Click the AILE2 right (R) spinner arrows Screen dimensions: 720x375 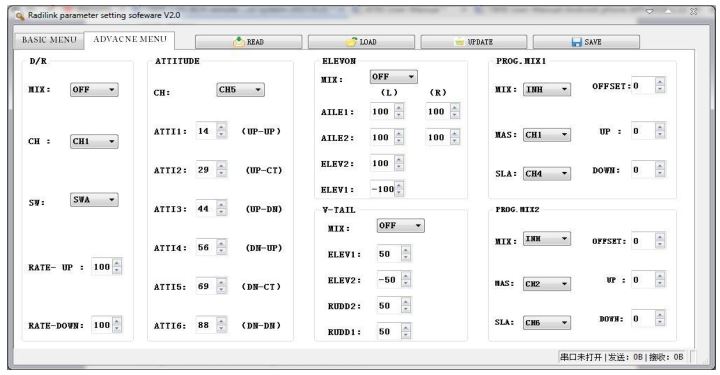tap(455, 137)
